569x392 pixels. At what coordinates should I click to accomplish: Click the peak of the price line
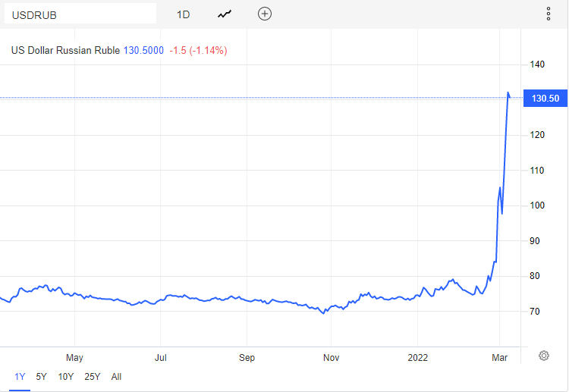[x=508, y=93]
